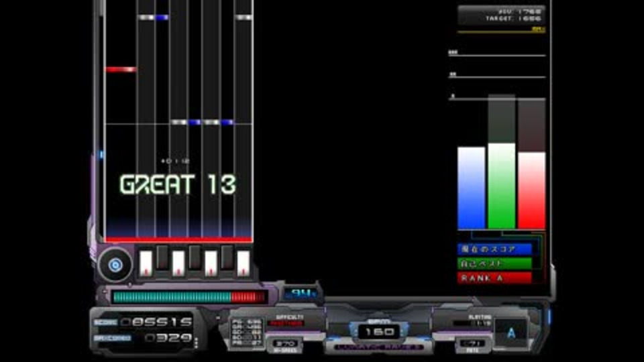Click the score value 085515

click(157, 322)
